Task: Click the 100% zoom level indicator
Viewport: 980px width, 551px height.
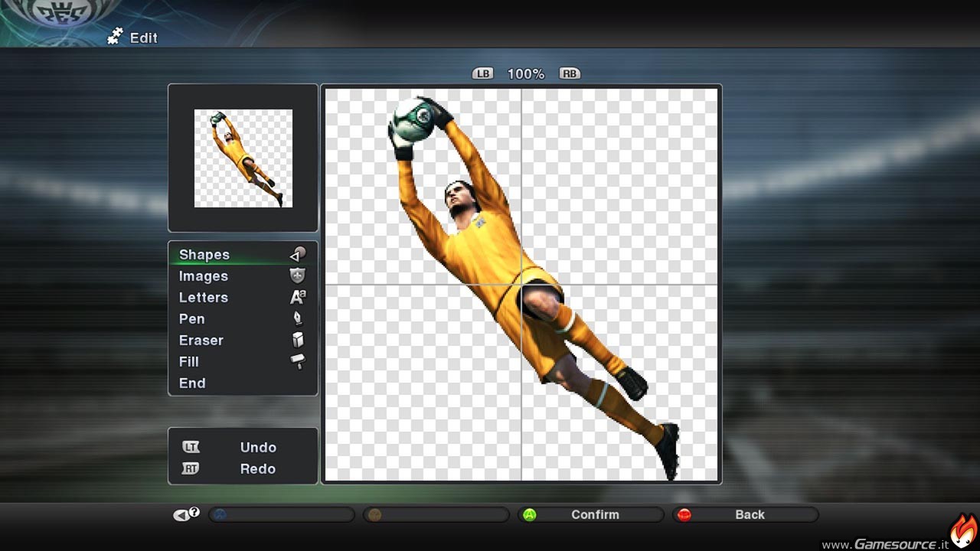Action: click(x=526, y=74)
